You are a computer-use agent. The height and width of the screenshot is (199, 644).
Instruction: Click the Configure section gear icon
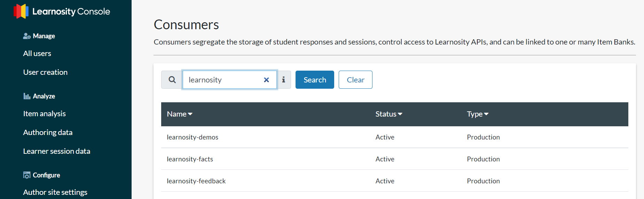(x=27, y=175)
